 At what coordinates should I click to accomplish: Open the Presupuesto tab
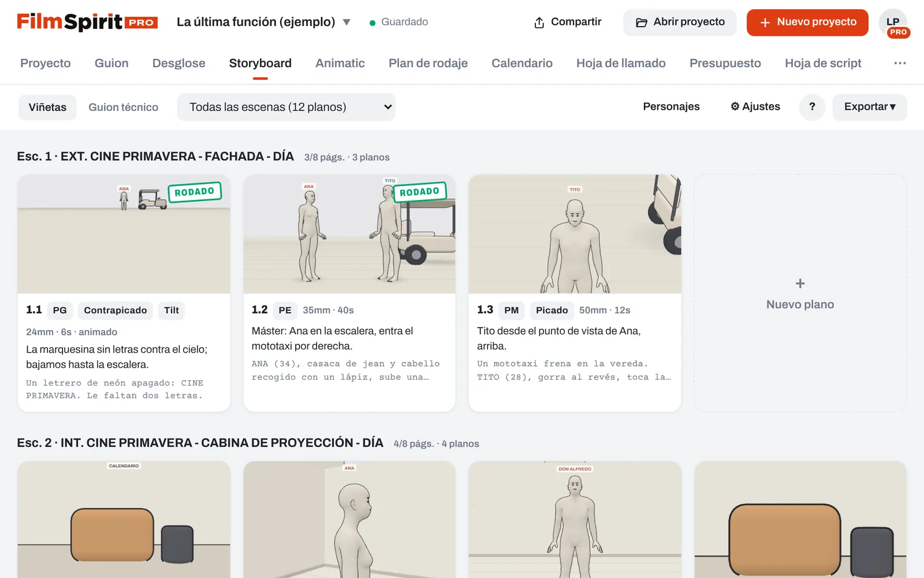click(725, 63)
